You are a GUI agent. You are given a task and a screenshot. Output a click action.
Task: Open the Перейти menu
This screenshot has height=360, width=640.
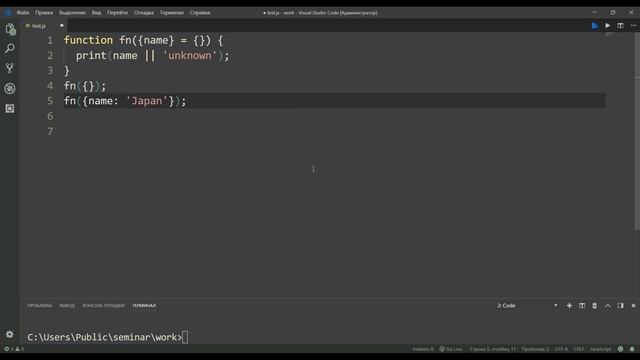pyautogui.click(x=117, y=13)
